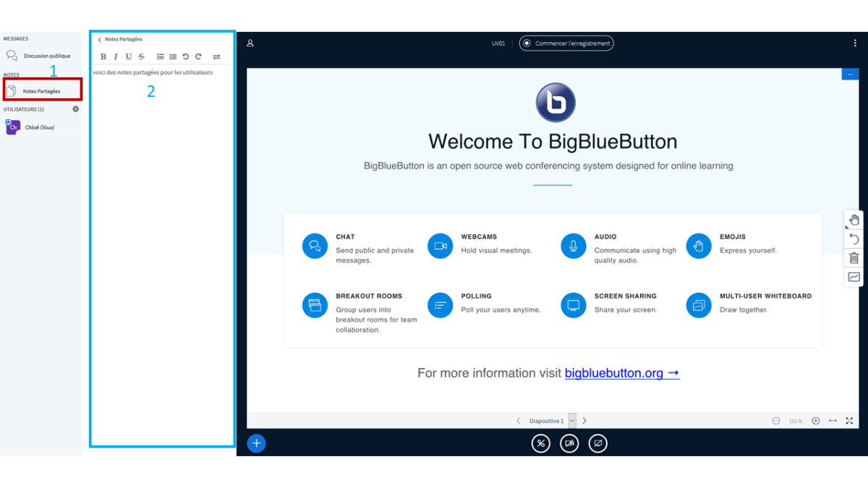Toggle multi-user whiteboard mode
The height and width of the screenshot is (488, 868).
coord(854,277)
